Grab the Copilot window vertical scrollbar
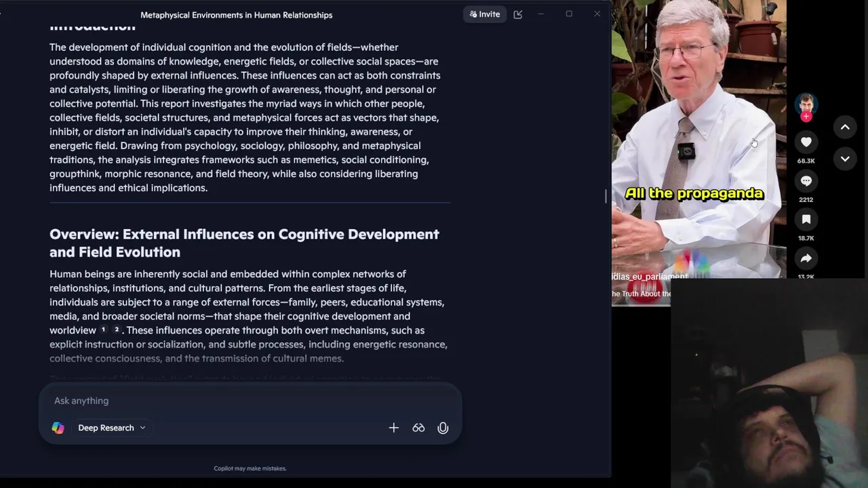Image resolution: width=868 pixels, height=488 pixels. (x=606, y=196)
